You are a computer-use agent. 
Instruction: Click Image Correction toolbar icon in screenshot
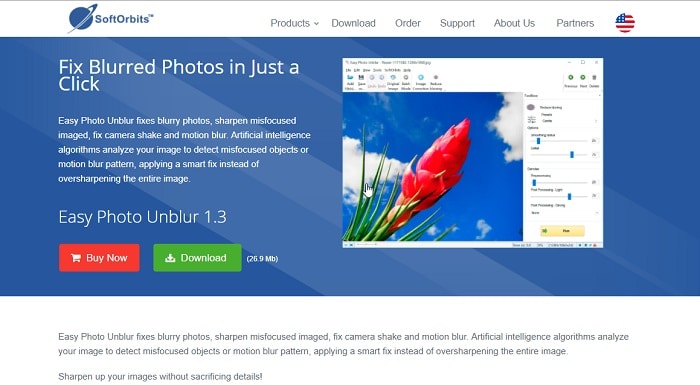click(421, 78)
